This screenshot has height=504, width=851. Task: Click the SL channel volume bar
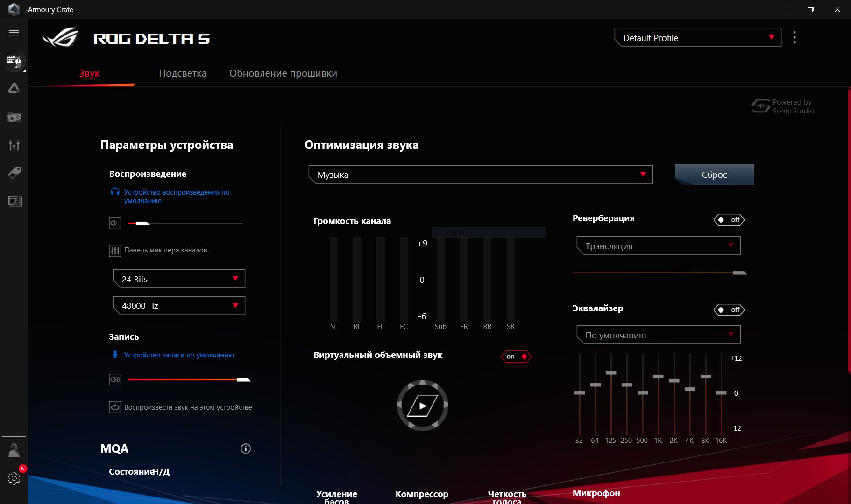click(334, 279)
